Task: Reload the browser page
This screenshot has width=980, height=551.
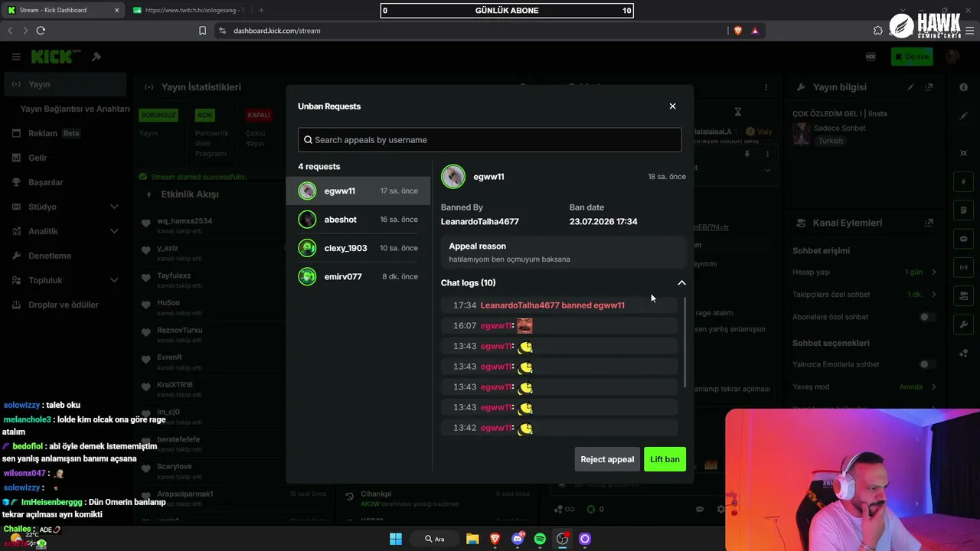Action: pos(41,31)
